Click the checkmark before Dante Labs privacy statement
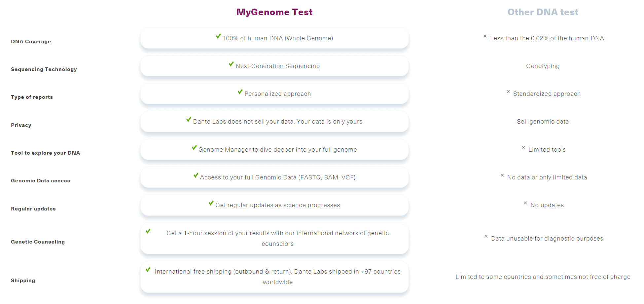Screen dimensions: 644x304 pyautogui.click(x=189, y=120)
